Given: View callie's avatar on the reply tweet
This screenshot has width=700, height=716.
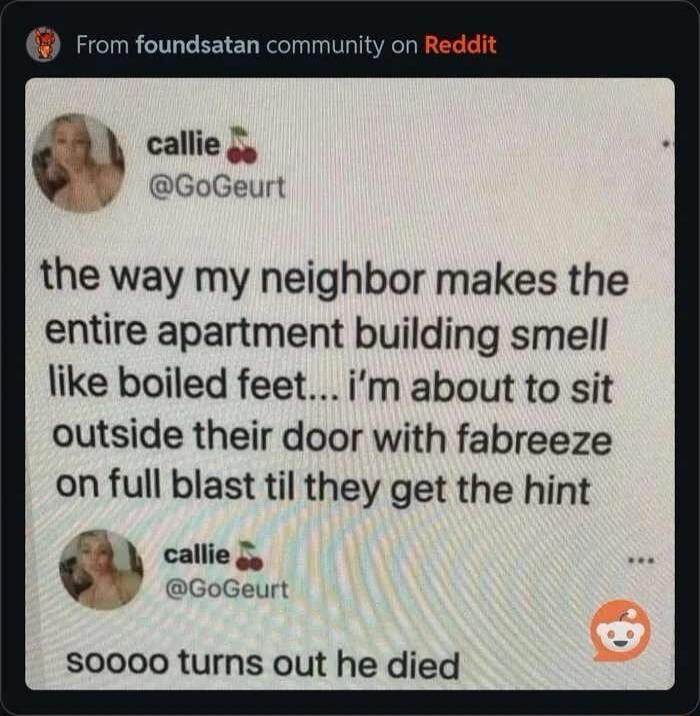Looking at the screenshot, I should point(101,570).
